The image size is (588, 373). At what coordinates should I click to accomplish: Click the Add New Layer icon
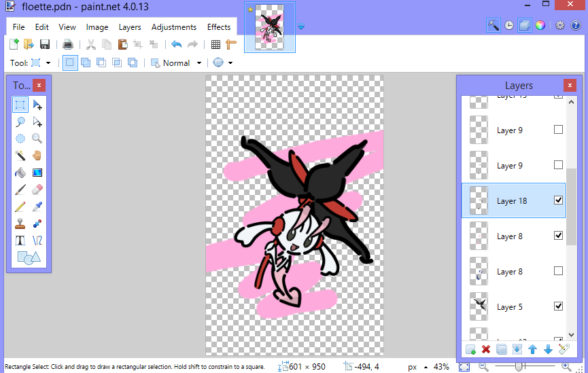tap(470, 349)
